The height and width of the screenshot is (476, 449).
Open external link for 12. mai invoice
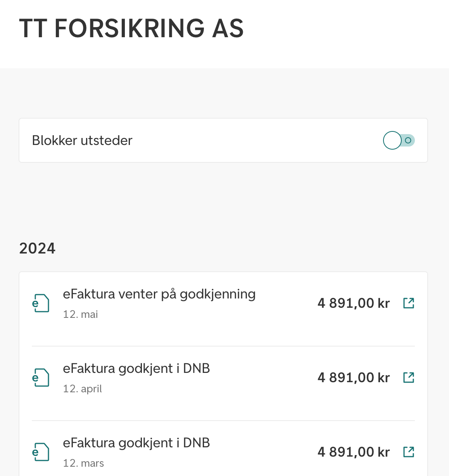pyautogui.click(x=409, y=303)
